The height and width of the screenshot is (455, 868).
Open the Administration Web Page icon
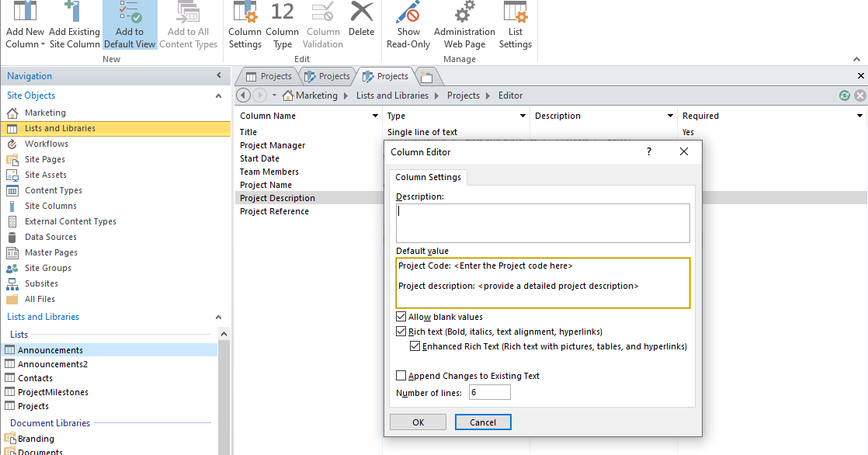coord(464,23)
